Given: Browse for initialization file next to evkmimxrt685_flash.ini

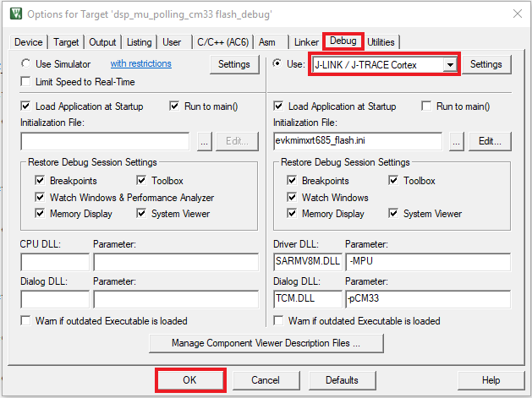Looking at the screenshot, I should tap(456, 142).
